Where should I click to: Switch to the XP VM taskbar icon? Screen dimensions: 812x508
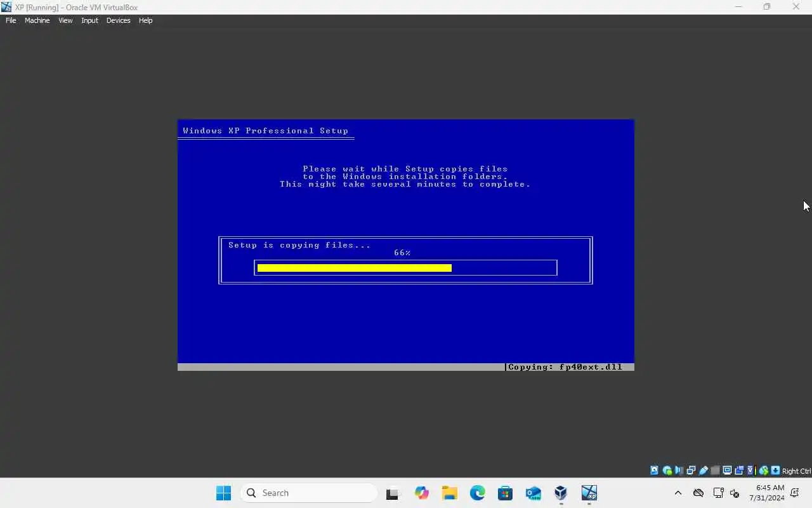pyautogui.click(x=589, y=493)
